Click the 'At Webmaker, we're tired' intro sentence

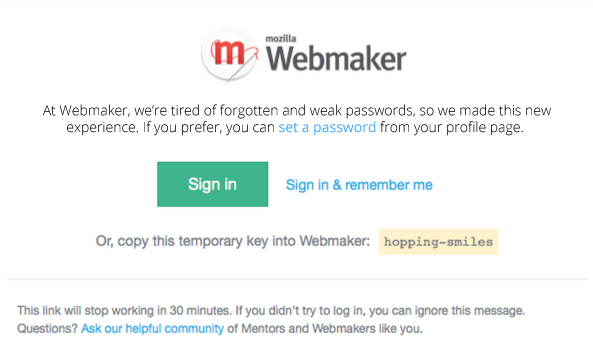click(297, 110)
